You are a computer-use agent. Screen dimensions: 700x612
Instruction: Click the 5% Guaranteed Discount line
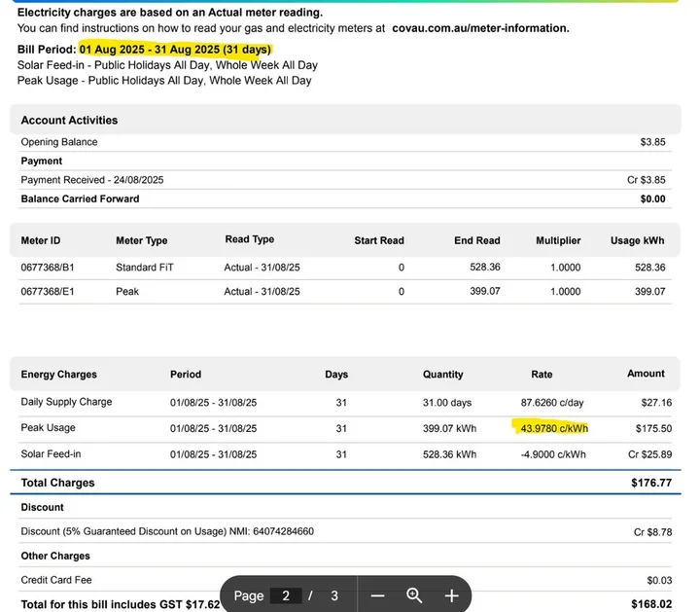(167, 531)
